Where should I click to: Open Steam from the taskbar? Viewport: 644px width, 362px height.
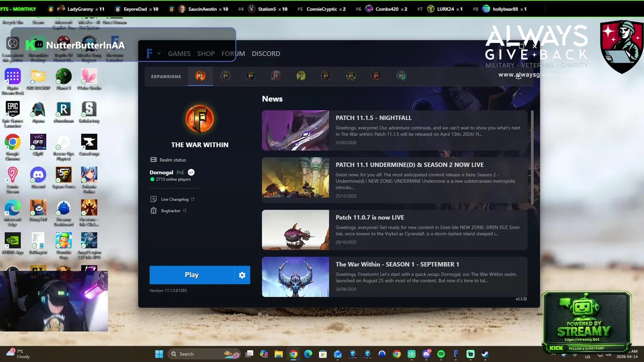coord(485,354)
